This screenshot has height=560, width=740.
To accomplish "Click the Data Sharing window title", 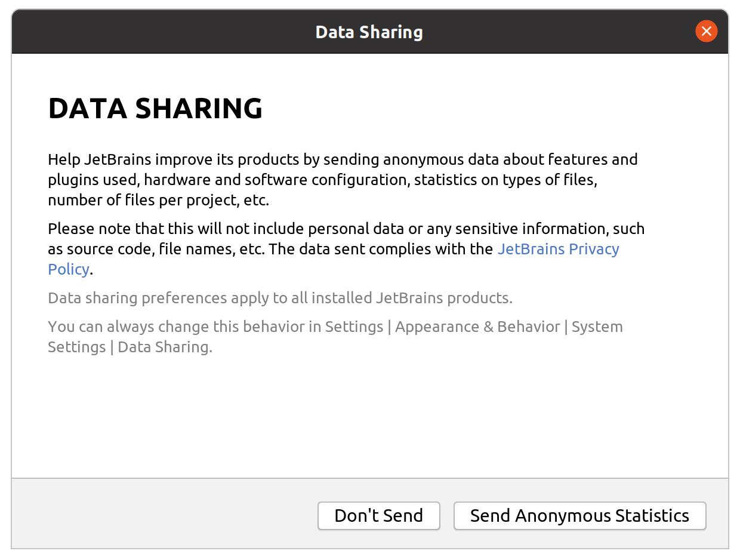I will pos(369,32).
